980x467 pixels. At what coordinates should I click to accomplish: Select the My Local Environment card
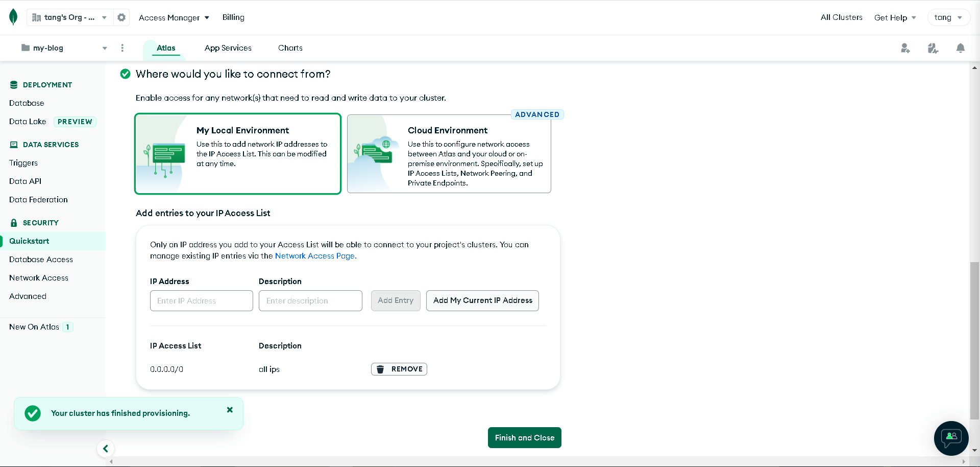(x=238, y=154)
